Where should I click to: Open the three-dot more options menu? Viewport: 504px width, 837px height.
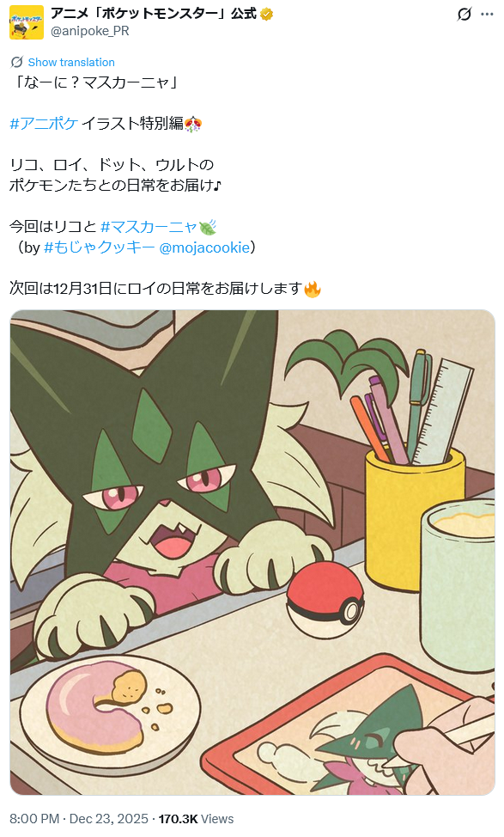click(x=487, y=15)
